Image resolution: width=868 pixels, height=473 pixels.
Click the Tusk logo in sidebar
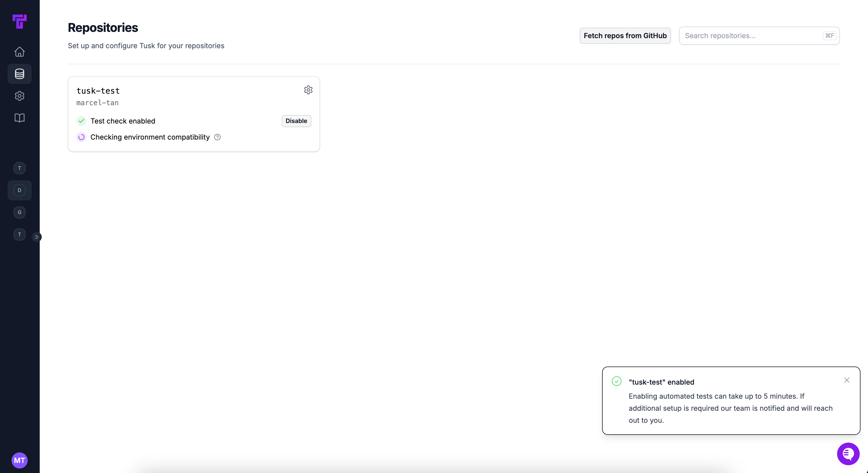coord(20,22)
